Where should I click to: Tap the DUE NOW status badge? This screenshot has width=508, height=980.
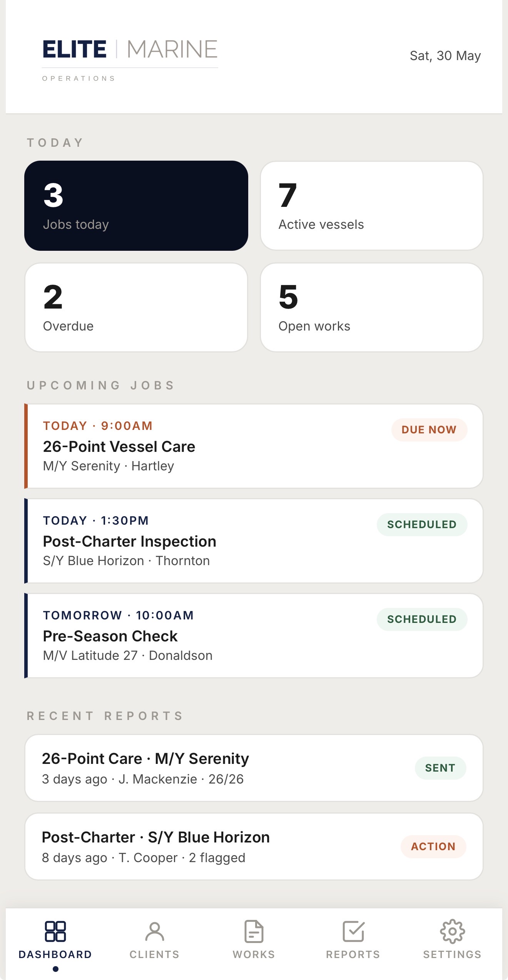pyautogui.click(x=429, y=430)
